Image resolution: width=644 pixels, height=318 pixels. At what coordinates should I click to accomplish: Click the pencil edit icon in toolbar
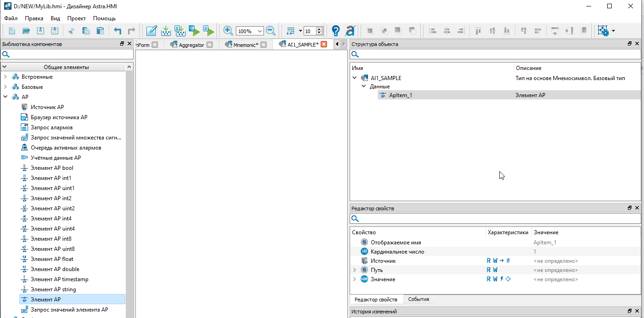pos(151,31)
